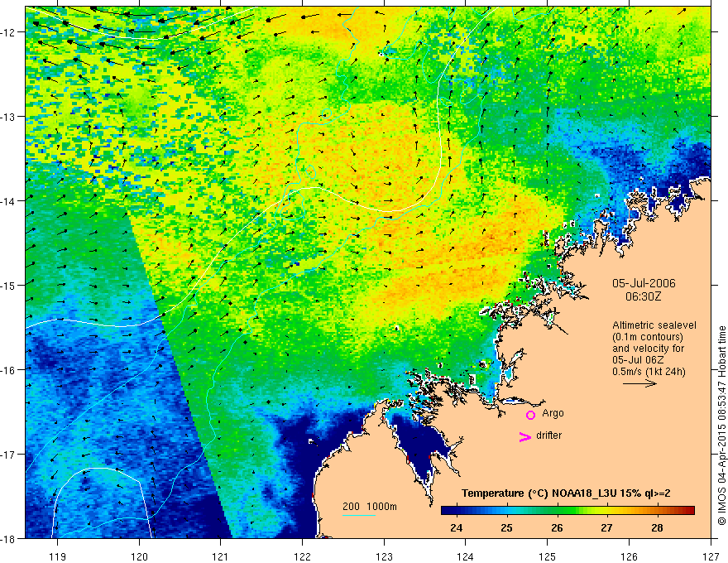Click the magenta drifter arrowhead legend symbol

(525, 436)
